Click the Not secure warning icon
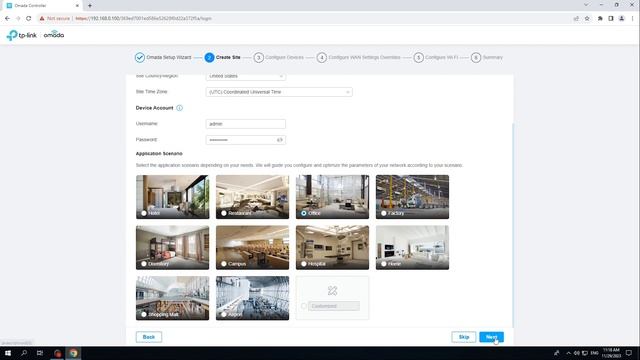This screenshot has width=640, height=360. (x=42, y=18)
